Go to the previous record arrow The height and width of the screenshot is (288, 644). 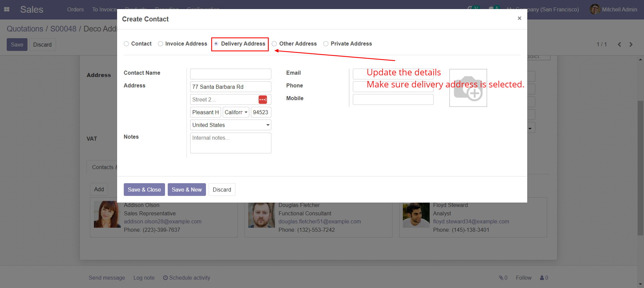click(620, 45)
